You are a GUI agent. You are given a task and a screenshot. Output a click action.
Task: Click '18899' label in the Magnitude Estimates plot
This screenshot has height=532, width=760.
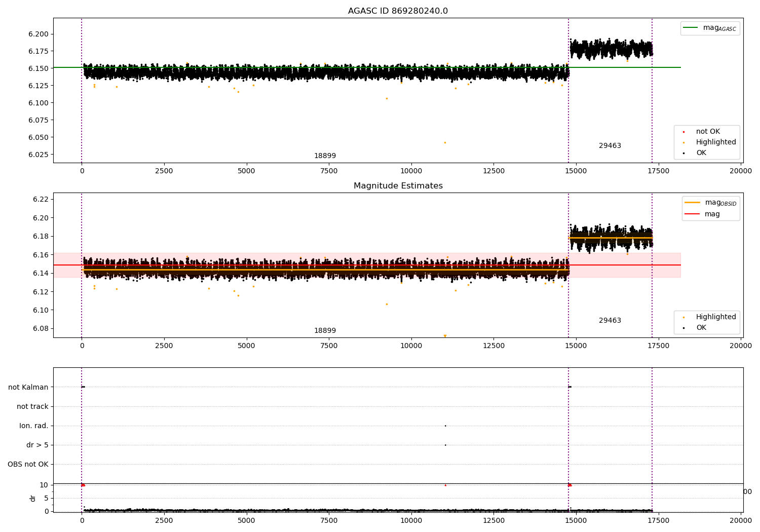point(325,331)
